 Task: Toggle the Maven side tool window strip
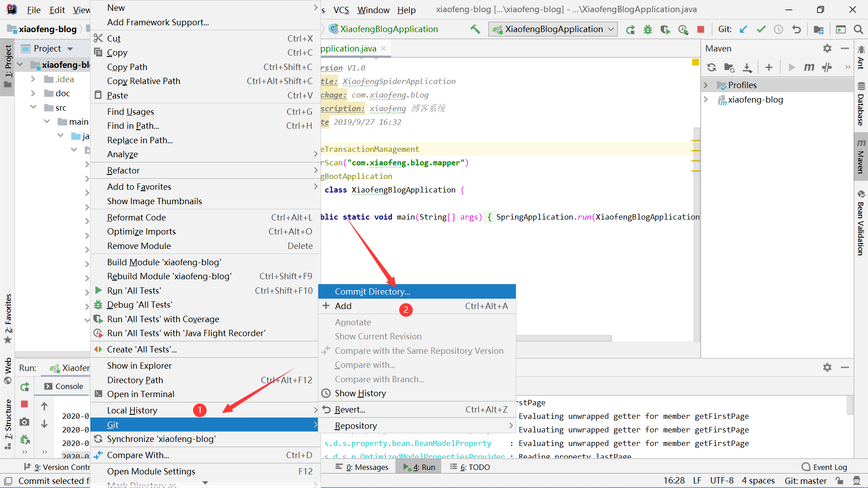[x=861, y=156]
